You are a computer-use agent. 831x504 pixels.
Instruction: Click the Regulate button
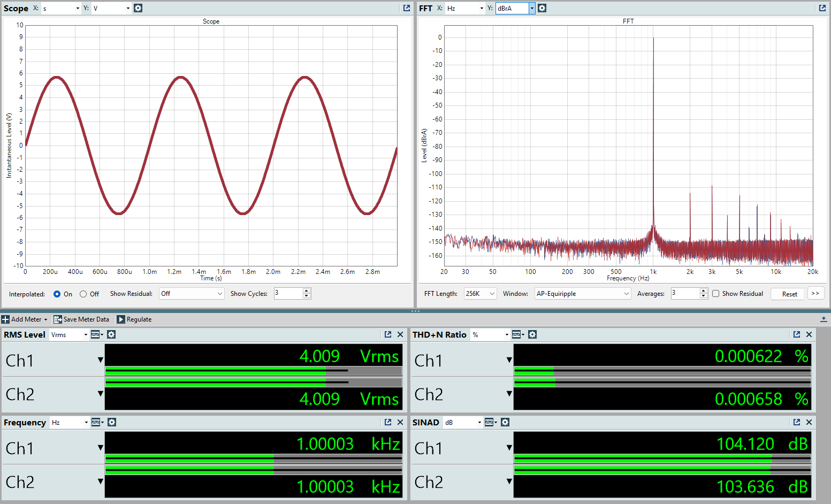(134, 319)
